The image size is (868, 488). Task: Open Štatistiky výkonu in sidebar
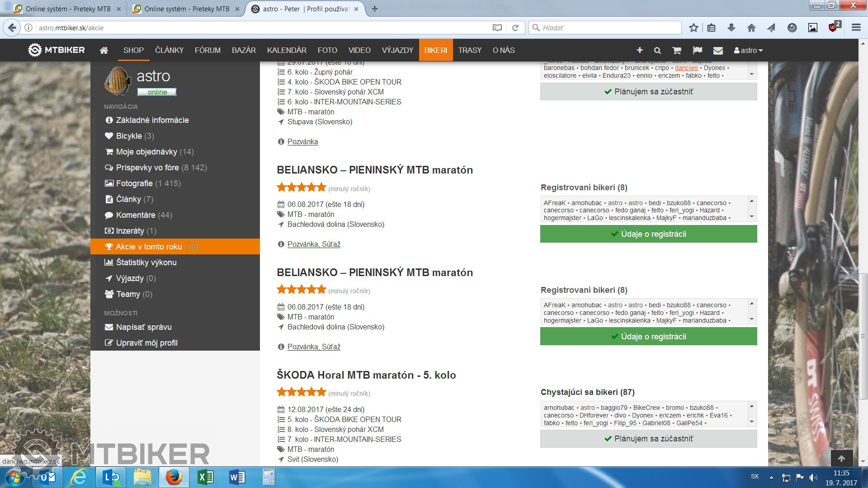pos(146,263)
